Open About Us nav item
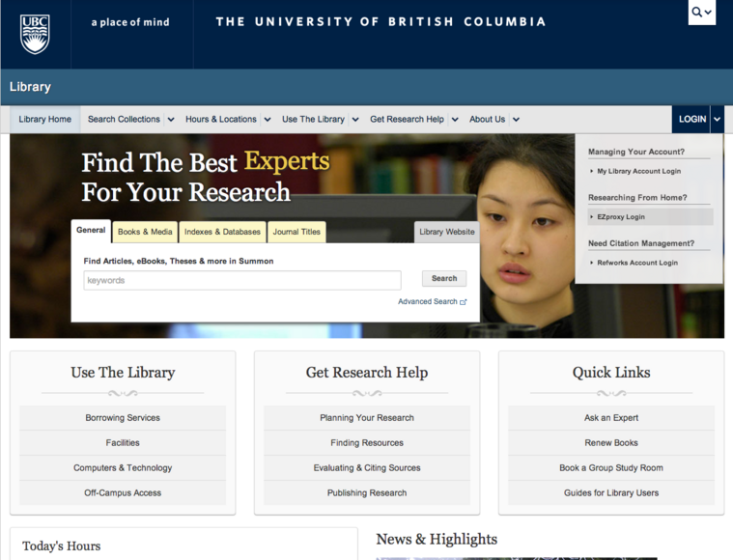Screen dimensions: 733x560 click(x=487, y=119)
